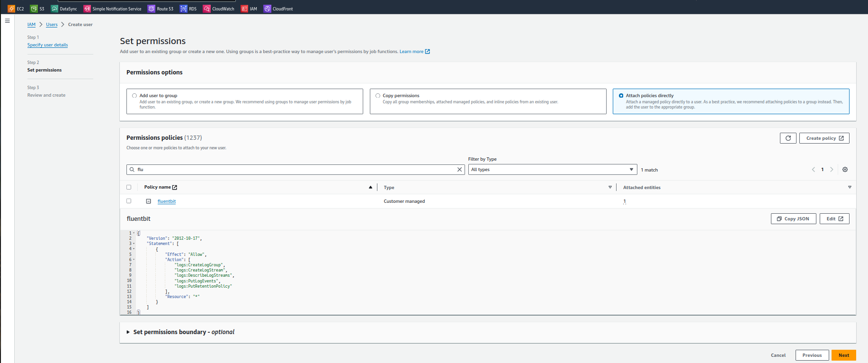This screenshot has height=363, width=868.
Task: Open Step 1 Specify user details
Action: pos(47,45)
